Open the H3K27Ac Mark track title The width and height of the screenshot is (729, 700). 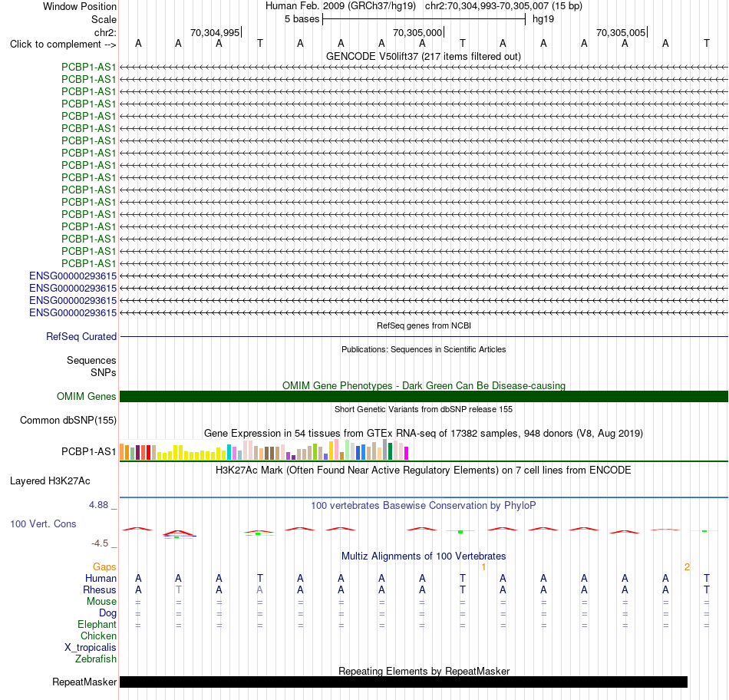pos(424,470)
